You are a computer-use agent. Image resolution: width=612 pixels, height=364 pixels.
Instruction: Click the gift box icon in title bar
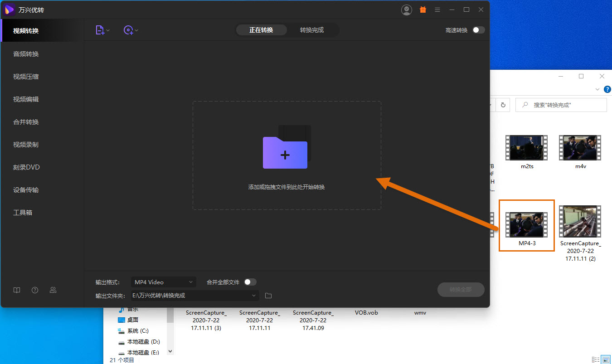click(x=423, y=10)
